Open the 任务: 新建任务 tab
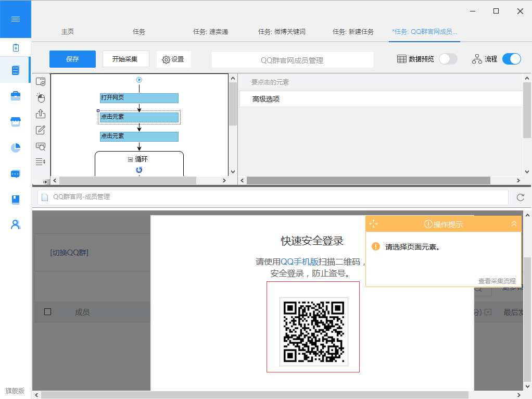532x399 pixels. click(x=353, y=32)
